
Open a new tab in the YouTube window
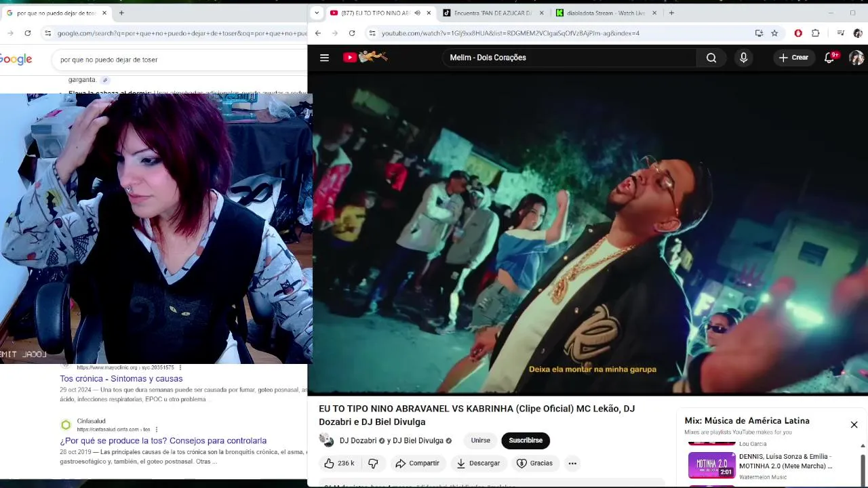671,13
